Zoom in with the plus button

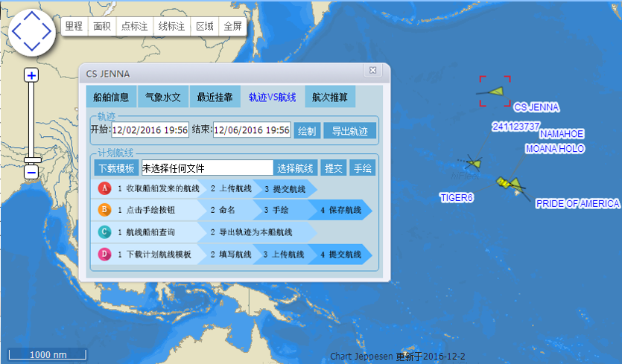click(31, 74)
